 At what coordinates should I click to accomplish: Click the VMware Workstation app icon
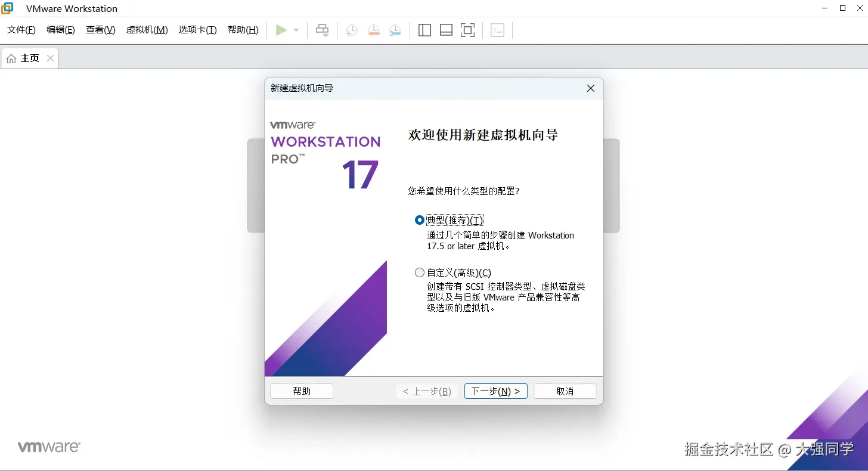coord(7,8)
